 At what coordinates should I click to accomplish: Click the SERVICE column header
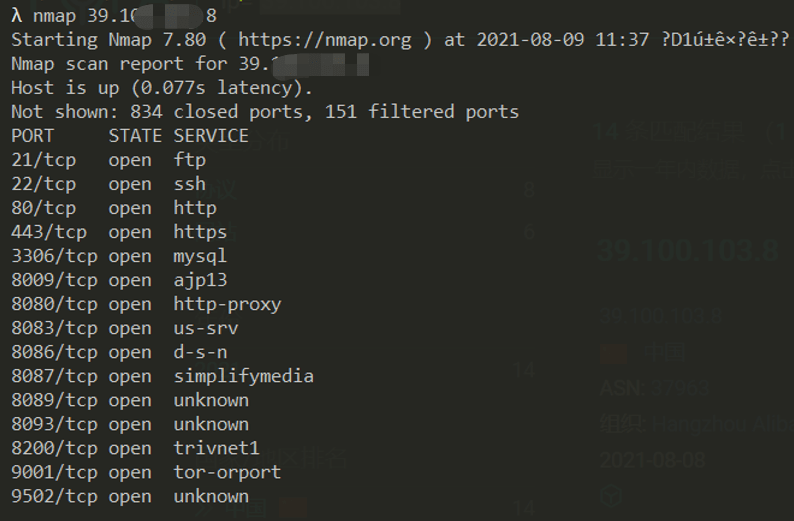[x=211, y=136]
